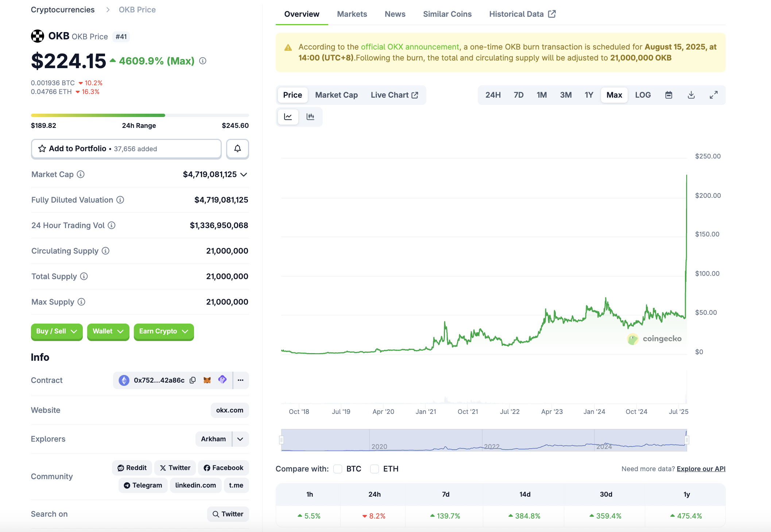Image resolution: width=771 pixels, height=532 pixels.
Task: Open the official OKX announcement link
Action: point(410,47)
